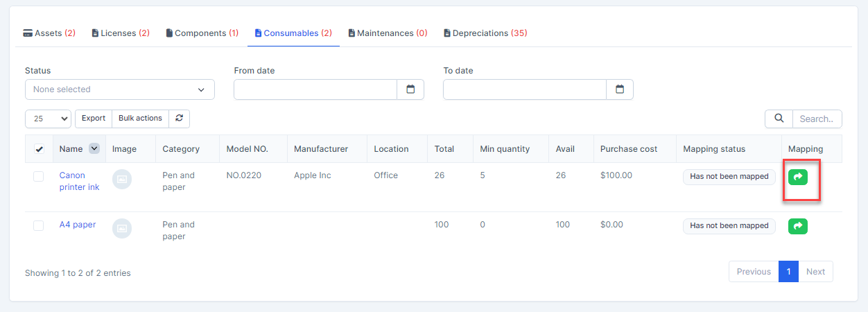
Task: Click the green mapping arrow for Canon printer ink
Action: tap(797, 177)
